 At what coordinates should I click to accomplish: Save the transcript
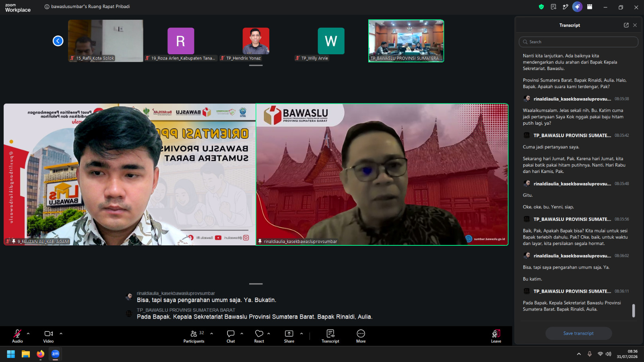[x=578, y=333]
